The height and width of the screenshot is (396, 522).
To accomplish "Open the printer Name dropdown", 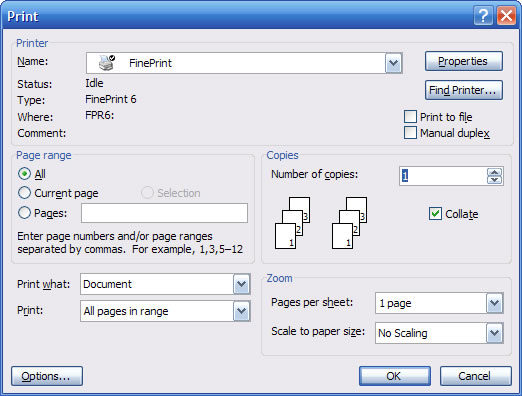I will click(x=393, y=63).
